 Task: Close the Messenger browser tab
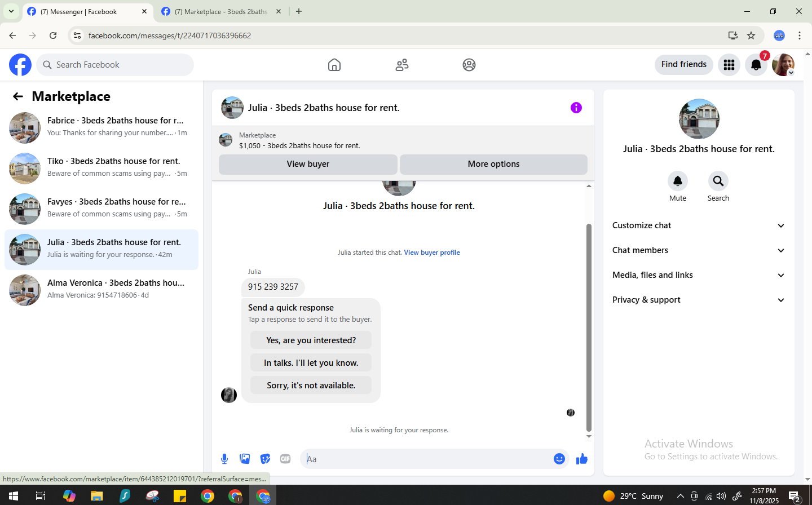tap(144, 11)
